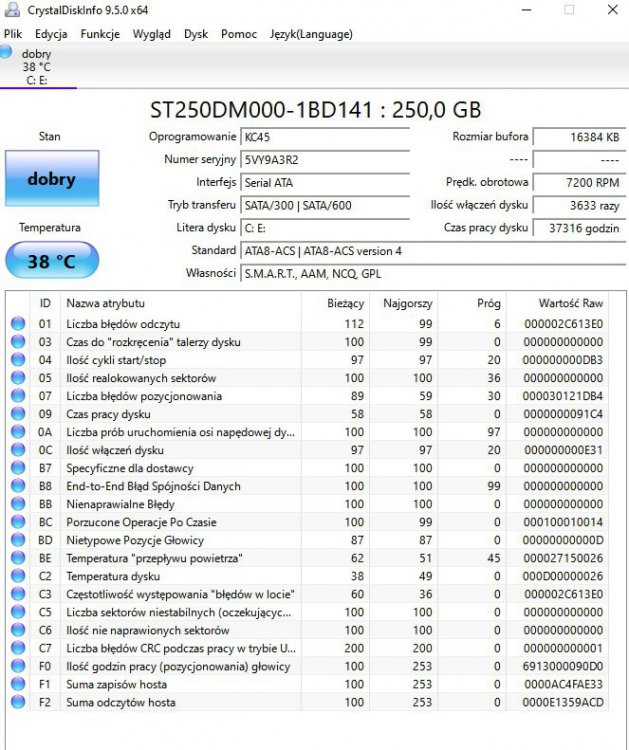This screenshot has width=629, height=750.
Task: Click the status orb next to Temperatura dysku
Action: 18,576
